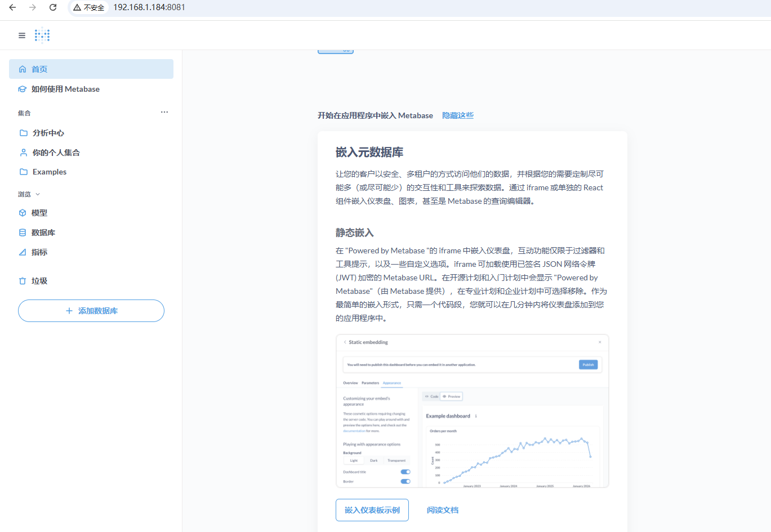Open the sidebar hamburger menu
The width and height of the screenshot is (771, 532).
(x=21, y=35)
